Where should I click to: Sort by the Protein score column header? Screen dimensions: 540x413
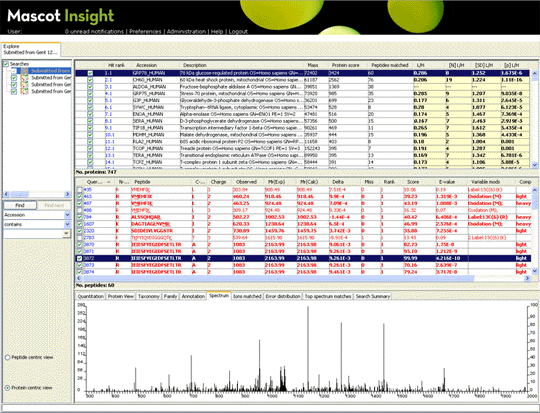(x=345, y=65)
